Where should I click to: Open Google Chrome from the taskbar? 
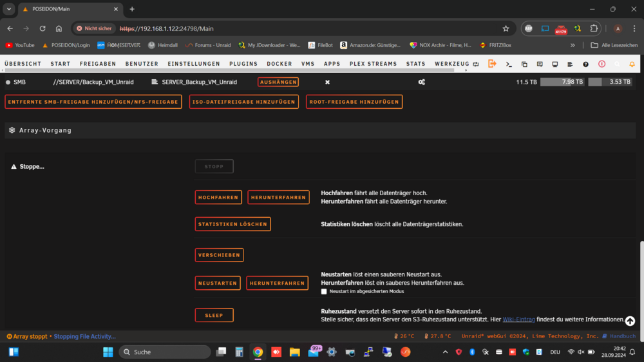click(x=258, y=352)
